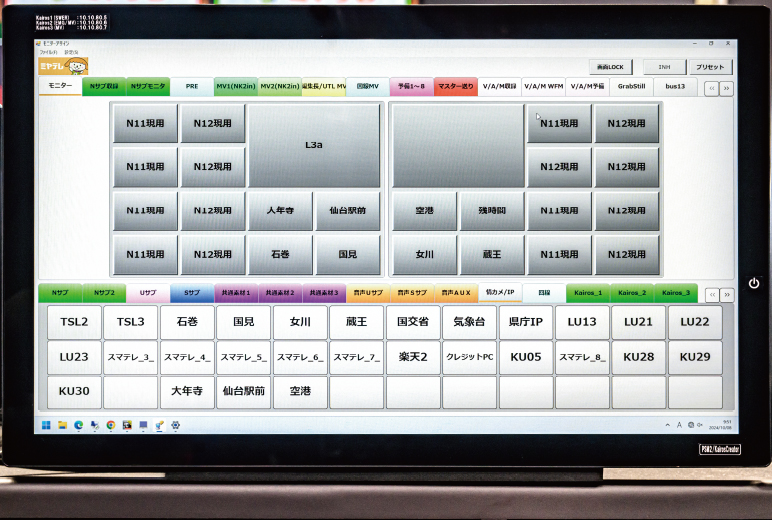The width and height of the screenshot is (772, 520).
Task: Click the Windows Start icon in the taskbar
Action: (46, 425)
